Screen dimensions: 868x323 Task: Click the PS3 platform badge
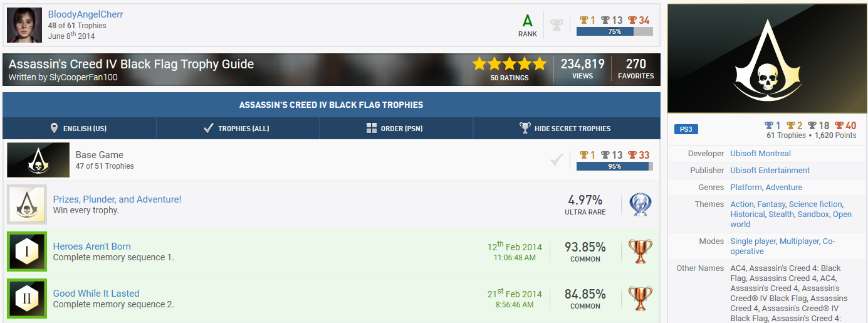pos(686,129)
